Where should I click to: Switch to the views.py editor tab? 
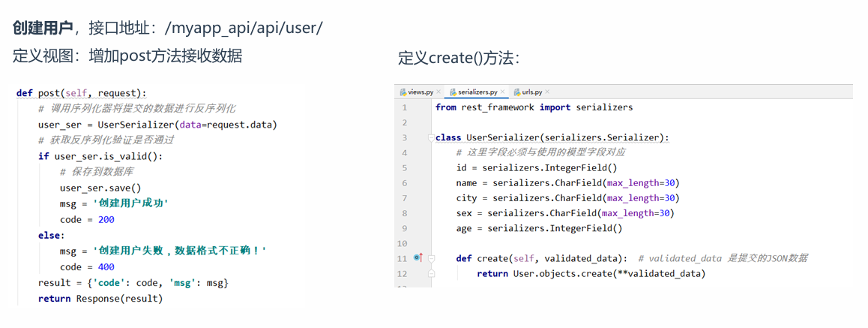(421, 92)
